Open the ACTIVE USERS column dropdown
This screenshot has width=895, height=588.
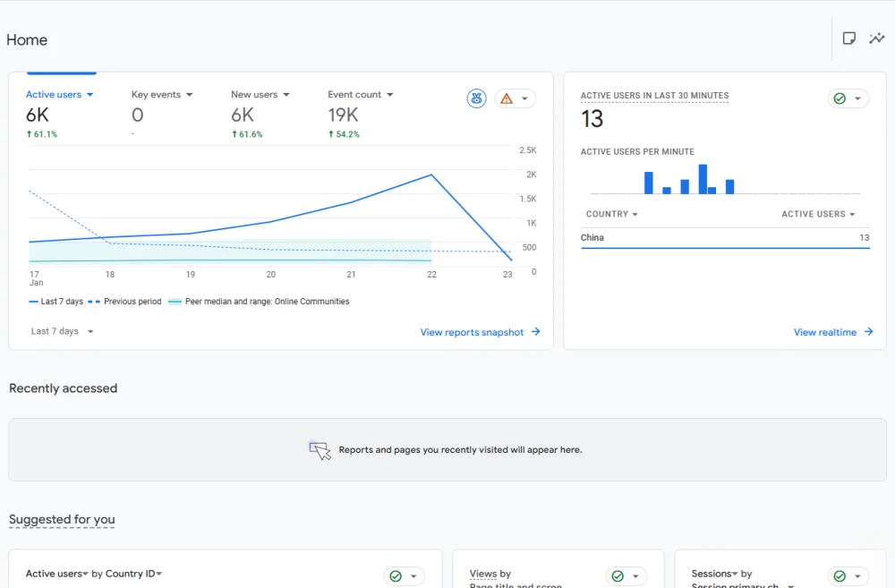[818, 215]
